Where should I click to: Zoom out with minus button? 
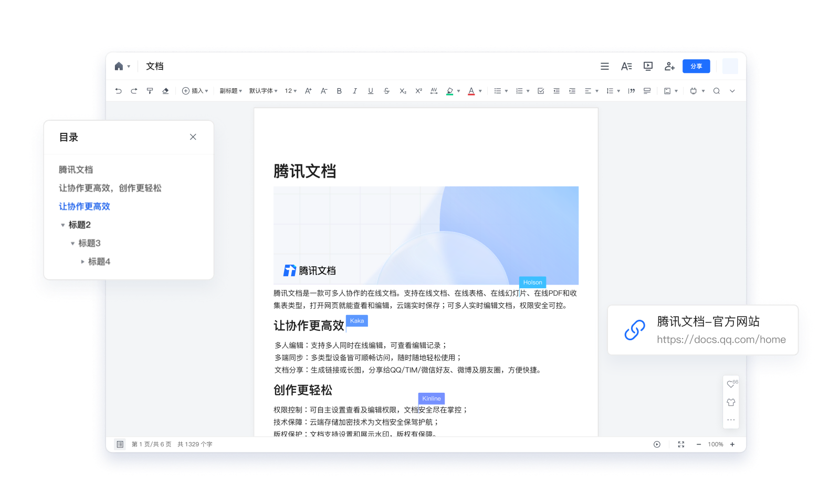(x=699, y=444)
